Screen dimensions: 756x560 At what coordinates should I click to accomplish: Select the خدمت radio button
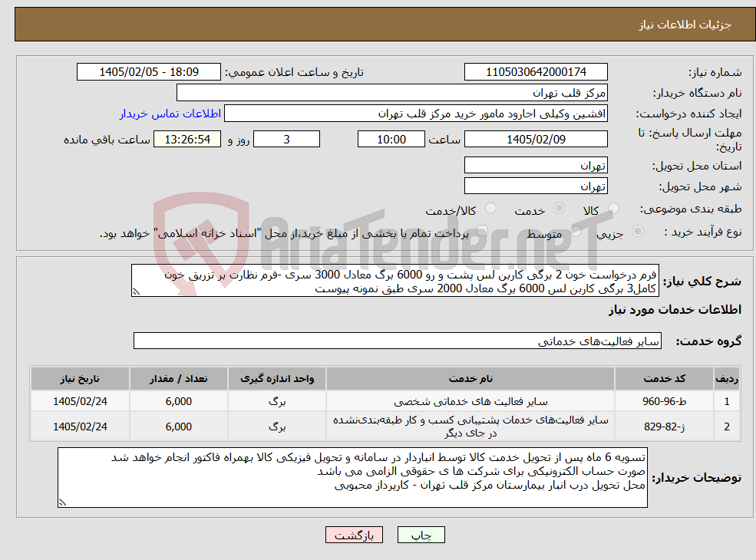point(560,208)
